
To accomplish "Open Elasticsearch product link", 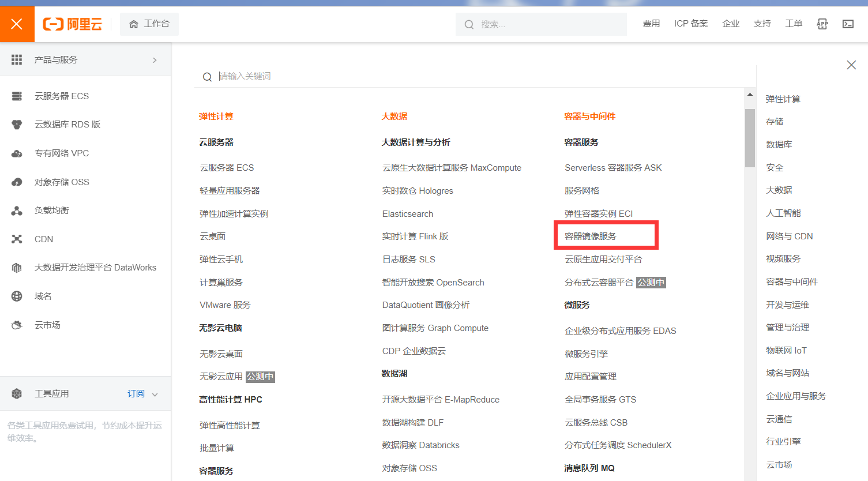I will pyautogui.click(x=408, y=214).
